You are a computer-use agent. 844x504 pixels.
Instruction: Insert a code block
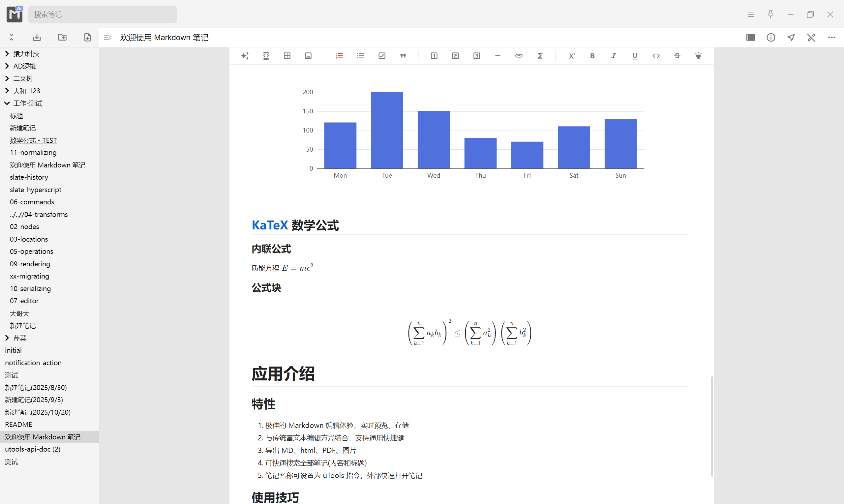[x=266, y=56]
